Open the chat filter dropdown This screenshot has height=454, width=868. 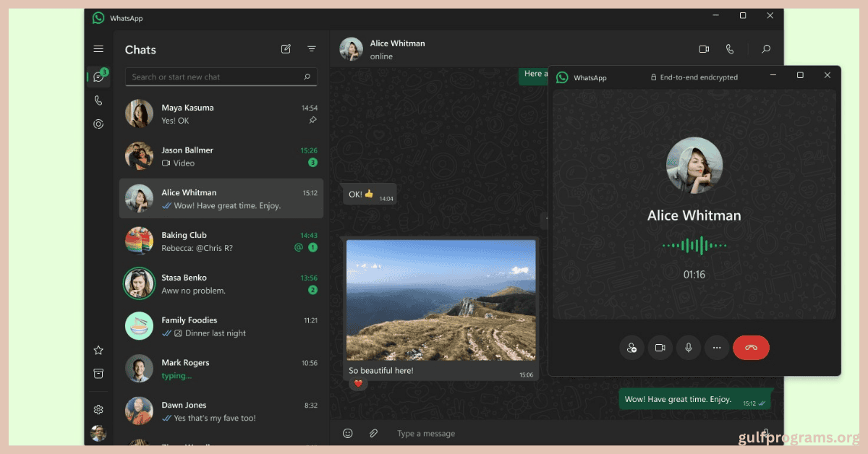312,49
